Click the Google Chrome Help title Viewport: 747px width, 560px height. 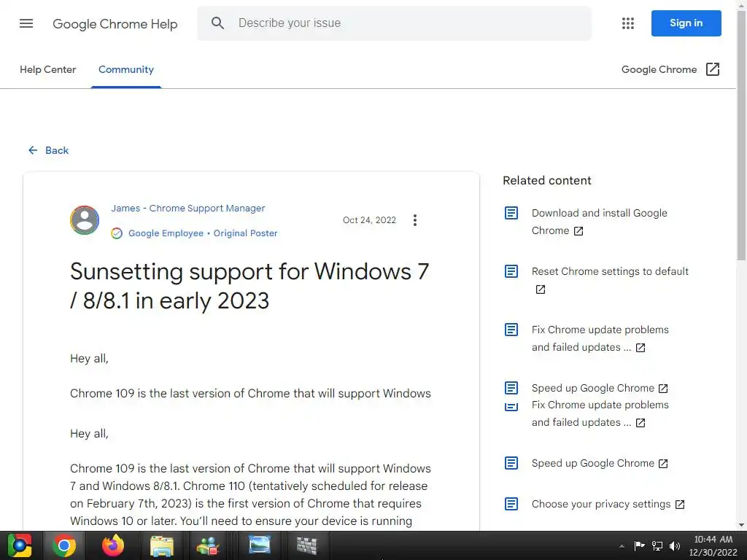pyautogui.click(x=115, y=23)
